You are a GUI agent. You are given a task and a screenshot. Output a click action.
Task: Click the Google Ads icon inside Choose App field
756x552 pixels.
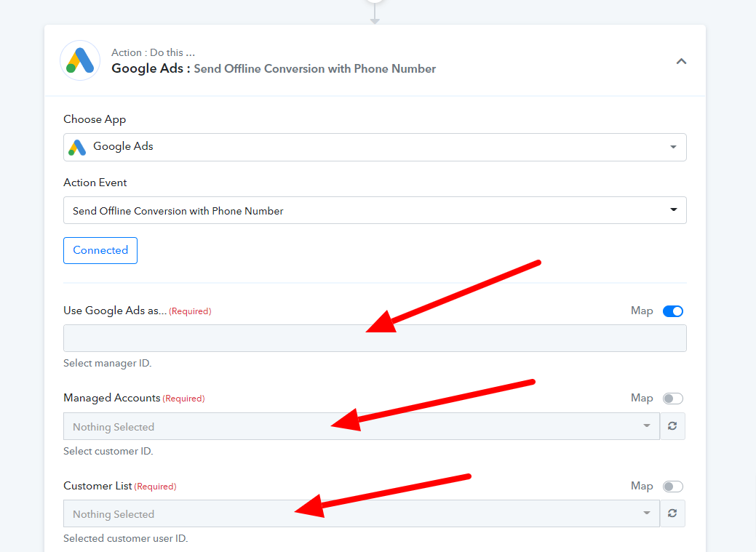point(77,147)
